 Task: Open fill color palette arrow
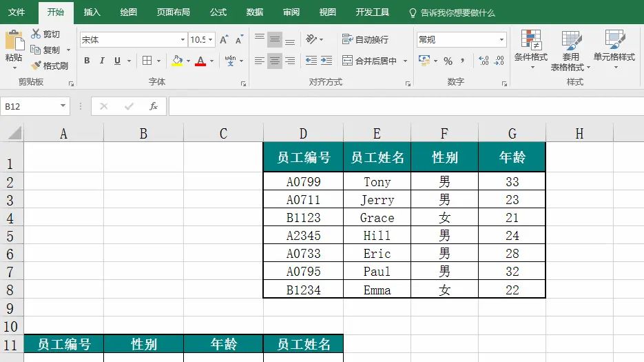(x=188, y=61)
